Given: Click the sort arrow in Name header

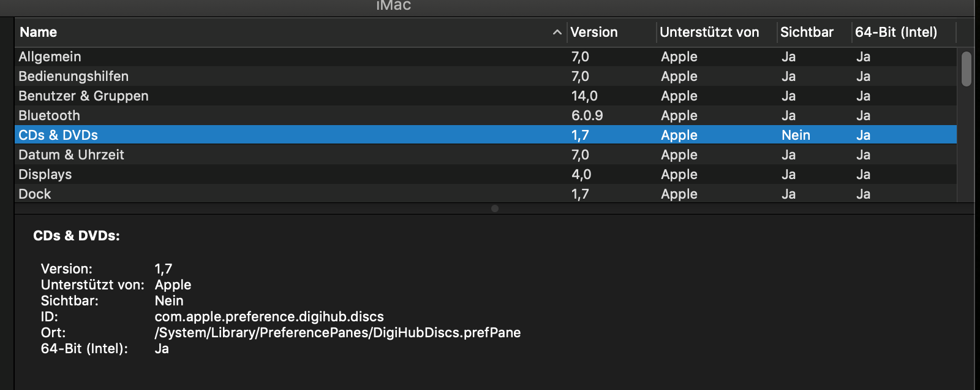Looking at the screenshot, I should click(x=557, y=32).
